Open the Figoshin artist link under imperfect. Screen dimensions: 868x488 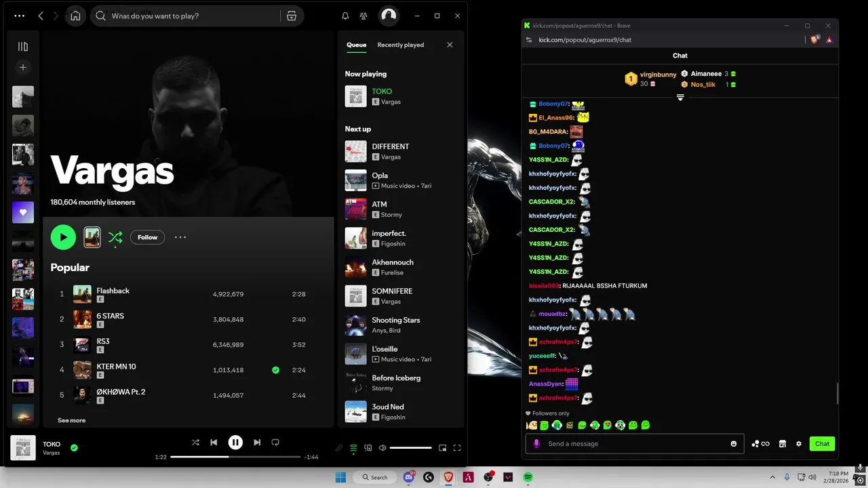click(393, 243)
